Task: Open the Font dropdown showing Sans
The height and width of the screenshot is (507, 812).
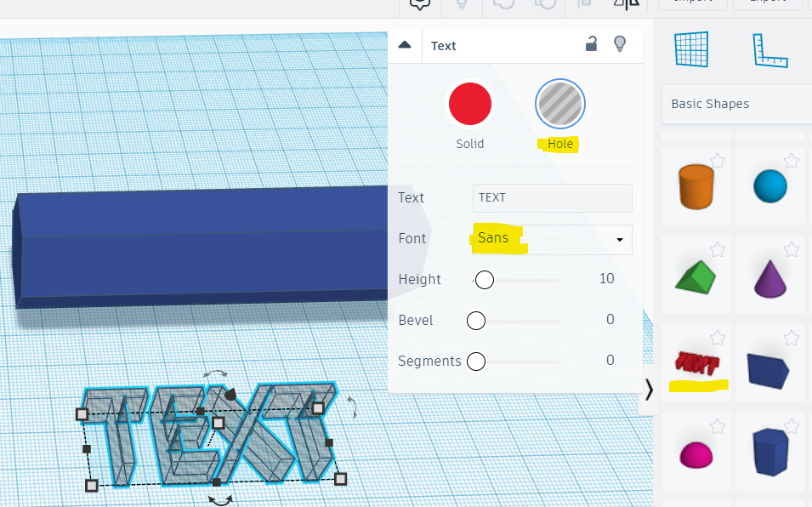Action: (552, 239)
